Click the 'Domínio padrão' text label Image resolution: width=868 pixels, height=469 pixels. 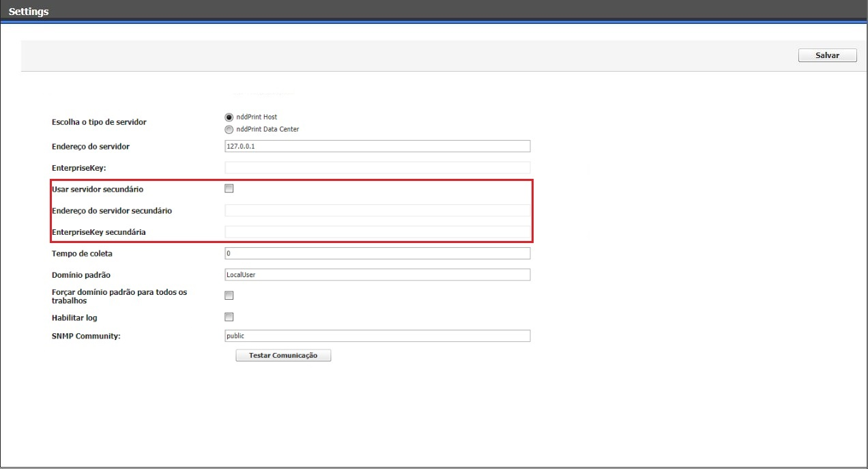coord(81,275)
